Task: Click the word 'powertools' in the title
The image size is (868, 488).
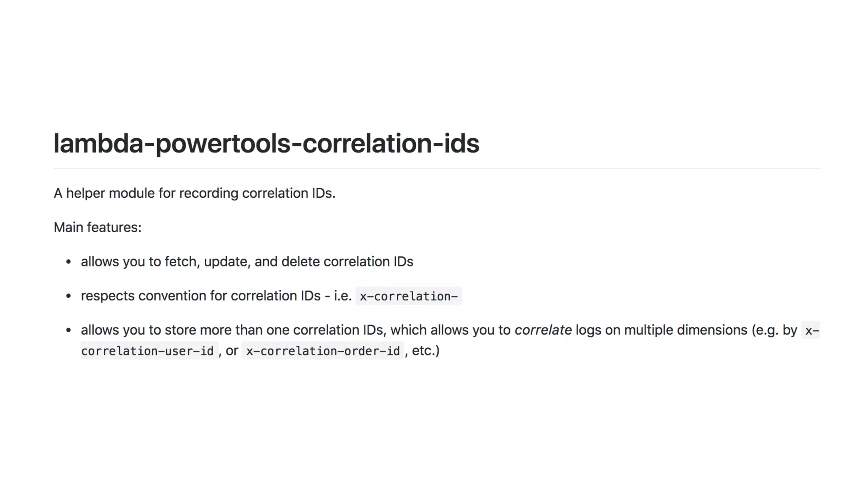Action: (x=223, y=144)
